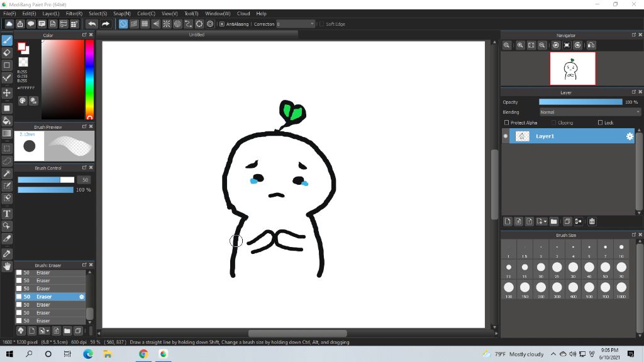The width and height of the screenshot is (644, 362).
Task: Click the brush size value field showing 50
Action: coord(85,180)
